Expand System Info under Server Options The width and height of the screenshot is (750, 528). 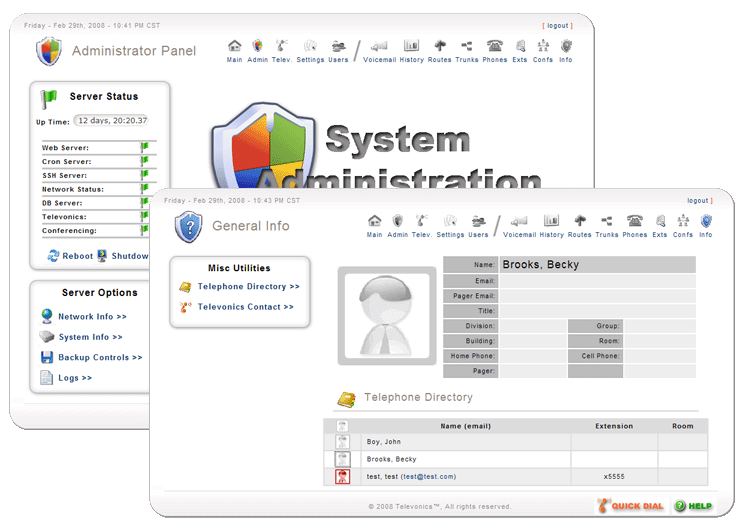pos(90,337)
